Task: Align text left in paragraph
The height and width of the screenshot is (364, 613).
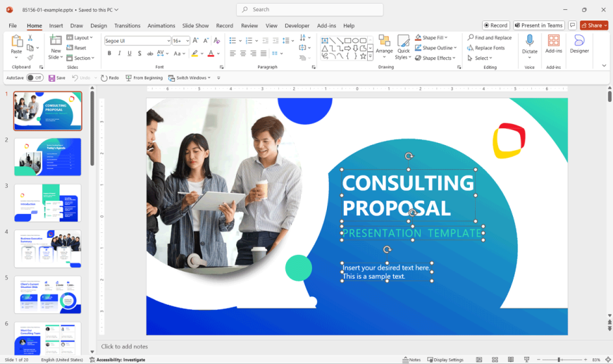Action: coord(233,53)
